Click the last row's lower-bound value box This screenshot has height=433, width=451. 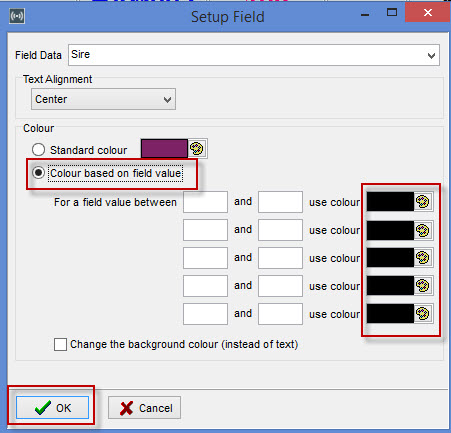pos(205,314)
